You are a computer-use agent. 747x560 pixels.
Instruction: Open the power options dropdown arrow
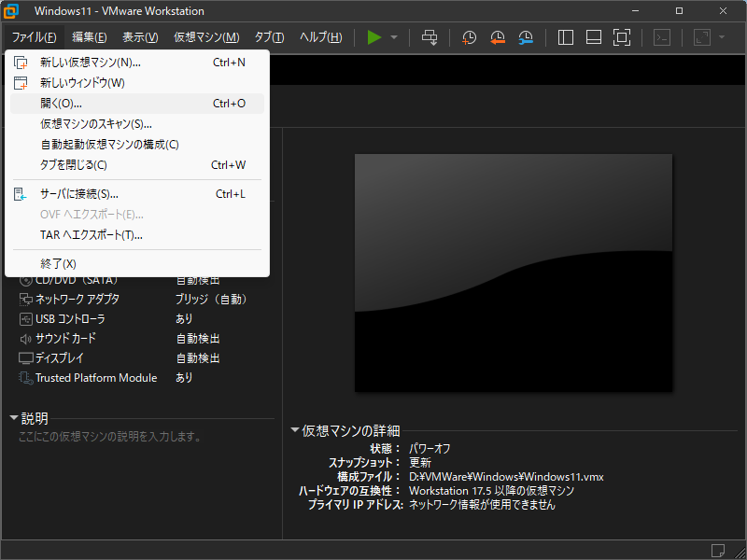[x=394, y=37]
